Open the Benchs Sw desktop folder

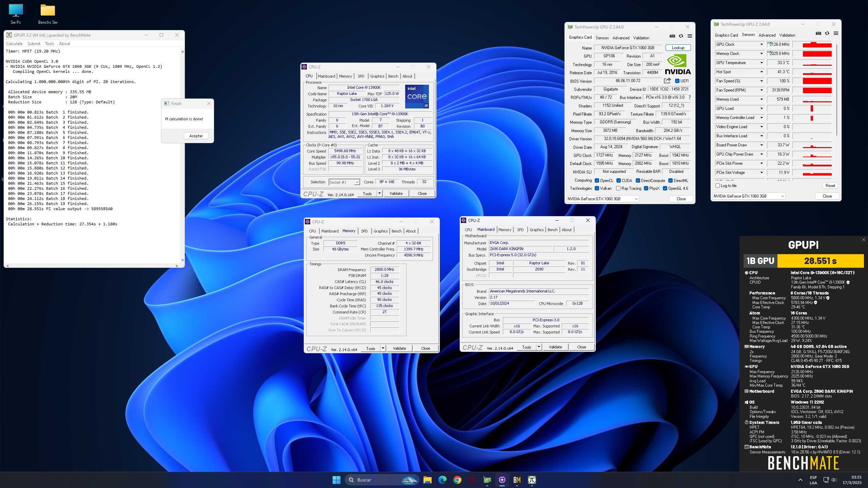[x=47, y=14]
